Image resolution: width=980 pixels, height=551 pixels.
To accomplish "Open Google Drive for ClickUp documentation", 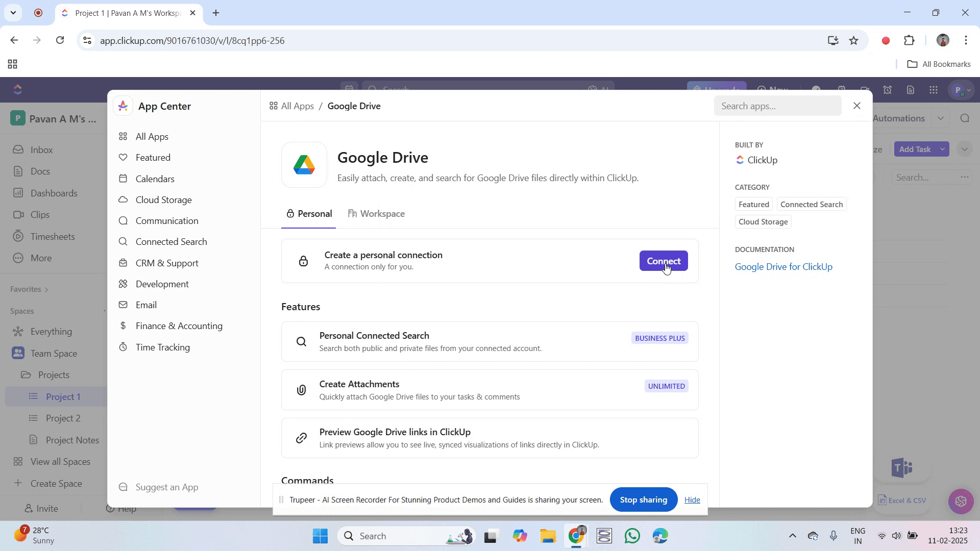I will 783,267.
